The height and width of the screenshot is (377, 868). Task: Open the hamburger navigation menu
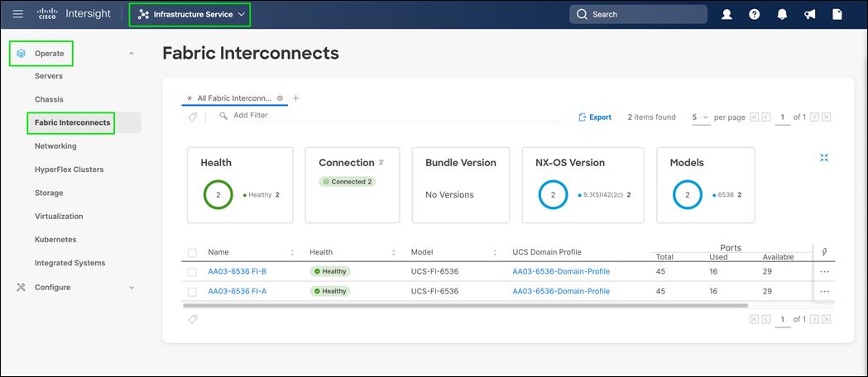18,14
